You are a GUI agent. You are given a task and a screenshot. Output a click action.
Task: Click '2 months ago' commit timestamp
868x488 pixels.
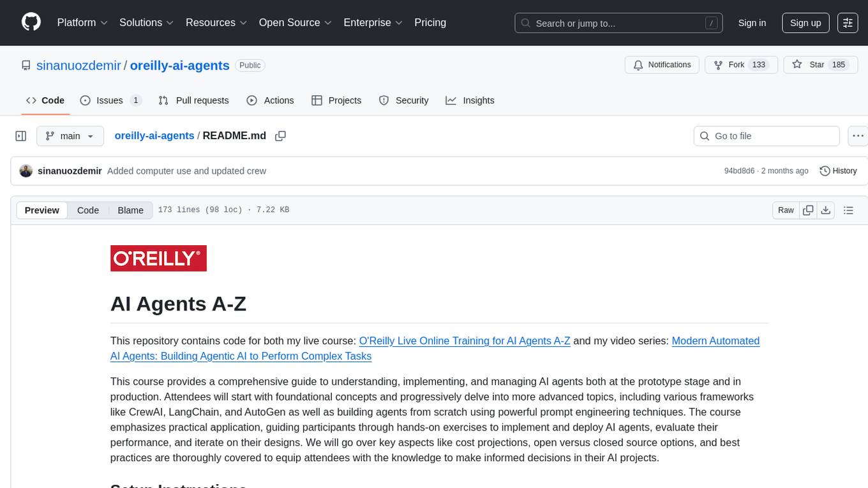[785, 171]
